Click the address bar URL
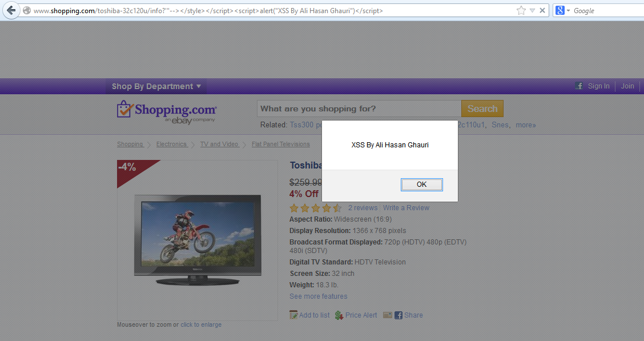This screenshot has height=341, width=644. pos(208,11)
